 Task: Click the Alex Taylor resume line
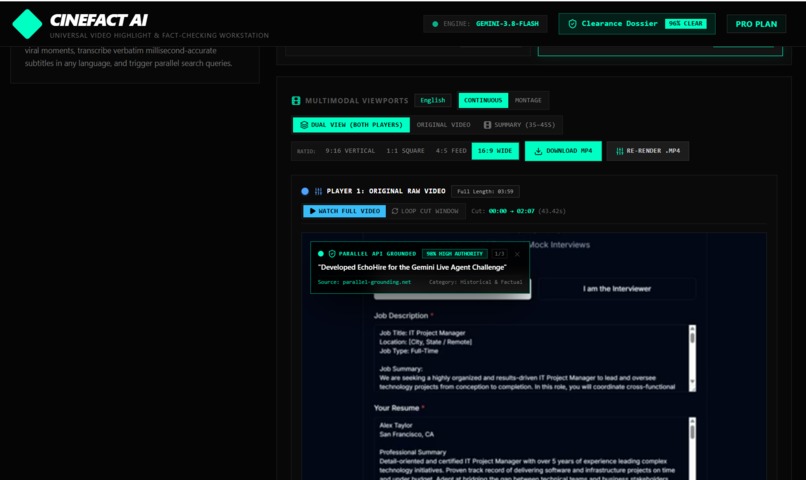pyautogui.click(x=396, y=426)
